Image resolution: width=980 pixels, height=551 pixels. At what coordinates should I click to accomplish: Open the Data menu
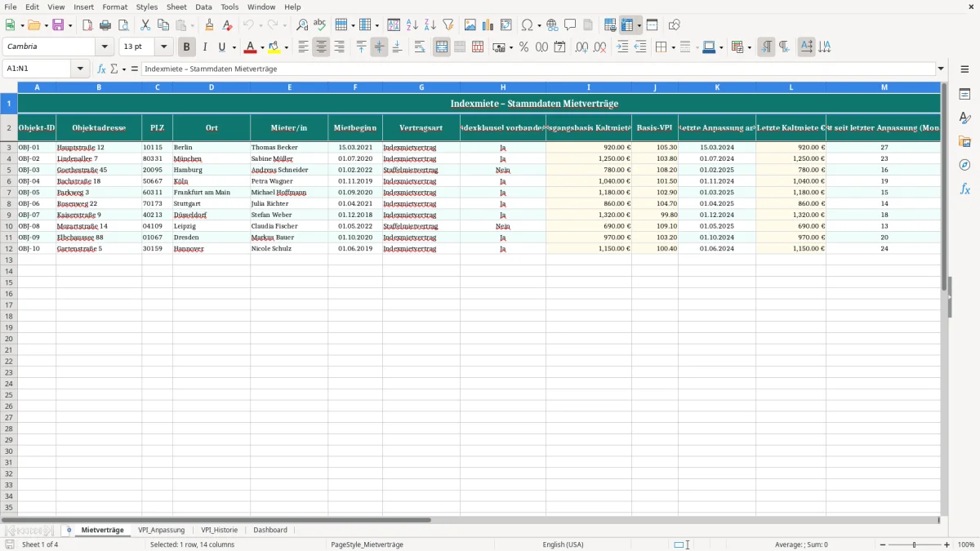[203, 7]
